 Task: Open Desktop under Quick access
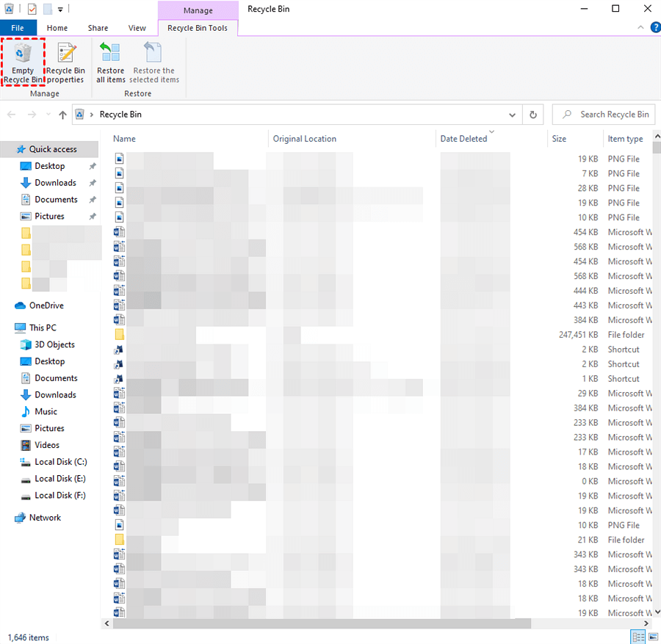coord(50,166)
